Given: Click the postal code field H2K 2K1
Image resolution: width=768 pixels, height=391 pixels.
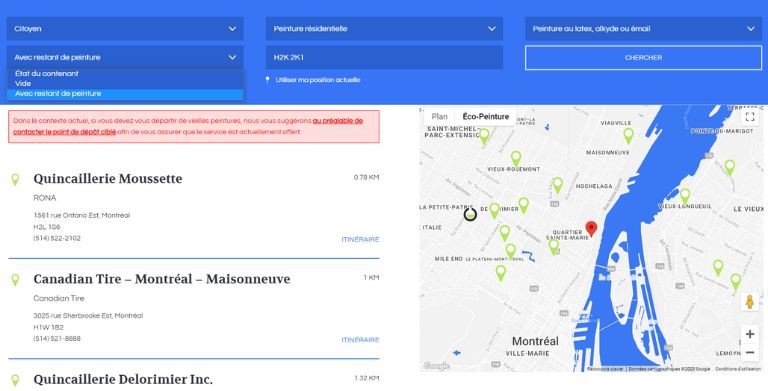Looking at the screenshot, I should tap(384, 57).
